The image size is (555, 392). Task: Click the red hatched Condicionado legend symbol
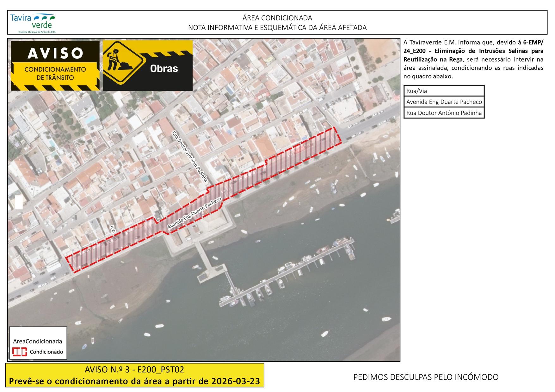(x=20, y=352)
